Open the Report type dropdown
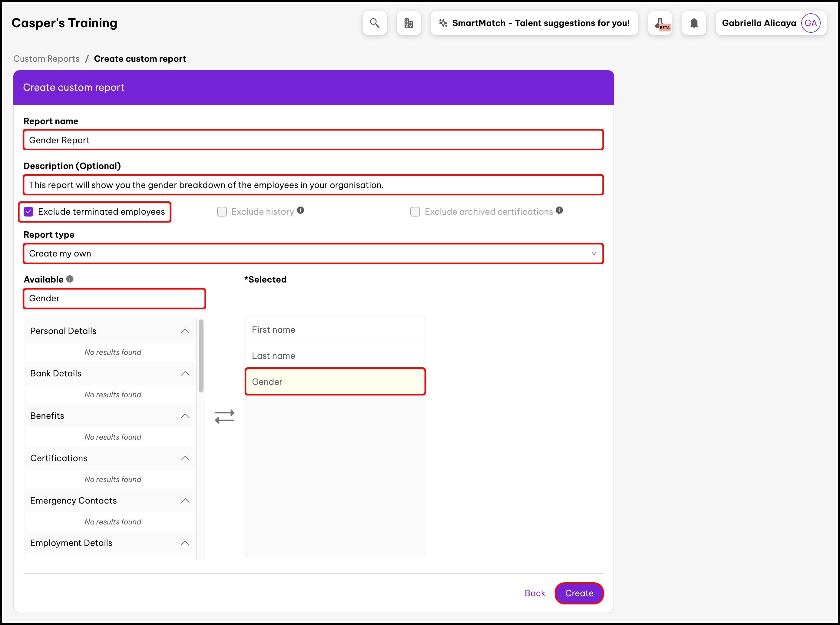 coord(313,253)
